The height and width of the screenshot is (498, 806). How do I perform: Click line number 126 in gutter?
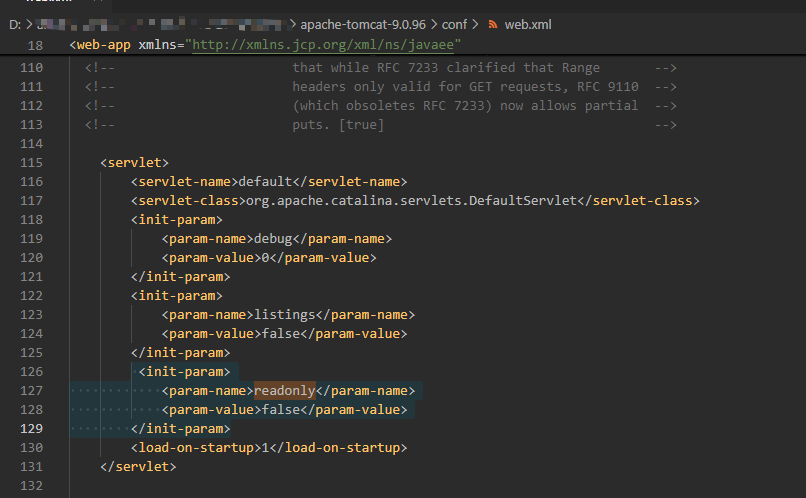tap(31, 371)
